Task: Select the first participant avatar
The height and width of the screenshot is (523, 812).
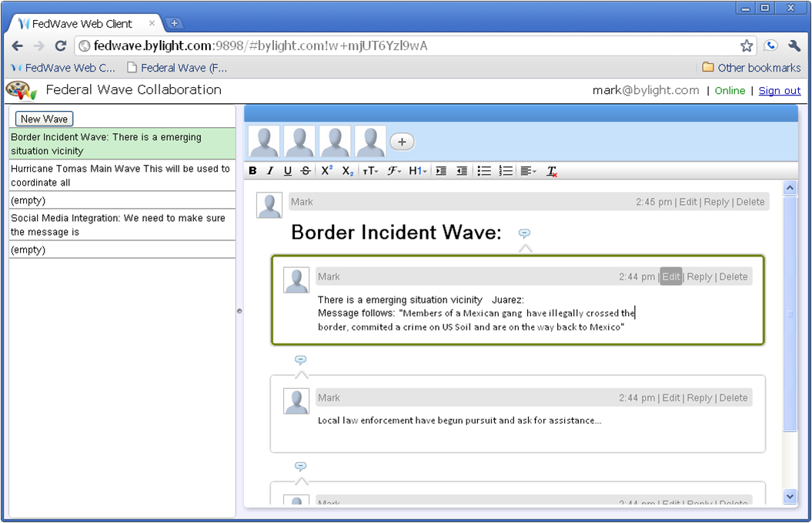Action: click(x=264, y=141)
